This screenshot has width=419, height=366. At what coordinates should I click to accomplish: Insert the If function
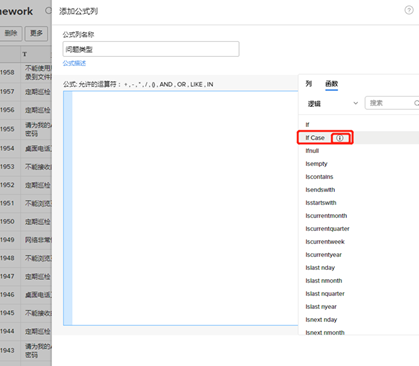point(307,125)
